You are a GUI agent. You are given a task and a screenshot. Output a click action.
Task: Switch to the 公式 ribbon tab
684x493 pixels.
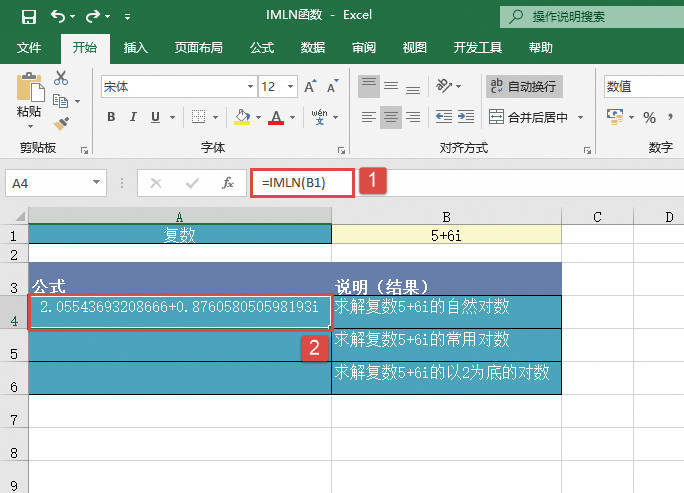pos(262,47)
